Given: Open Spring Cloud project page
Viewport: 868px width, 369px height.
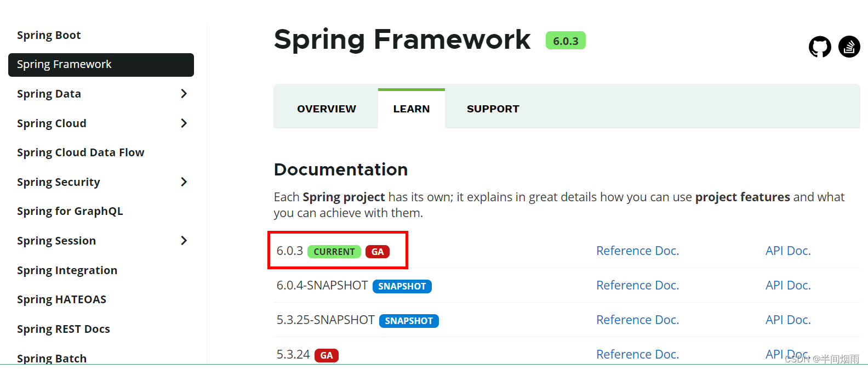Looking at the screenshot, I should click(52, 123).
